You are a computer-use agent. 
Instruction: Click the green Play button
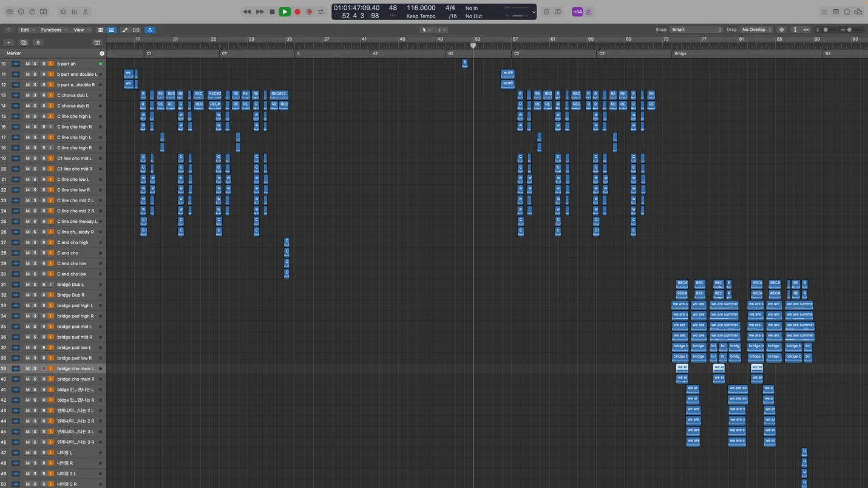tap(285, 12)
